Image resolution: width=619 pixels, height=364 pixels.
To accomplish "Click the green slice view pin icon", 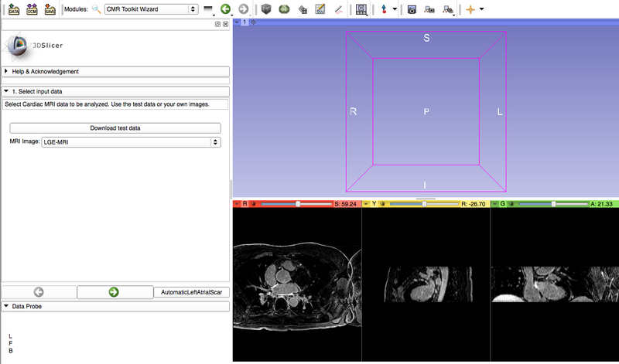I will (495, 204).
